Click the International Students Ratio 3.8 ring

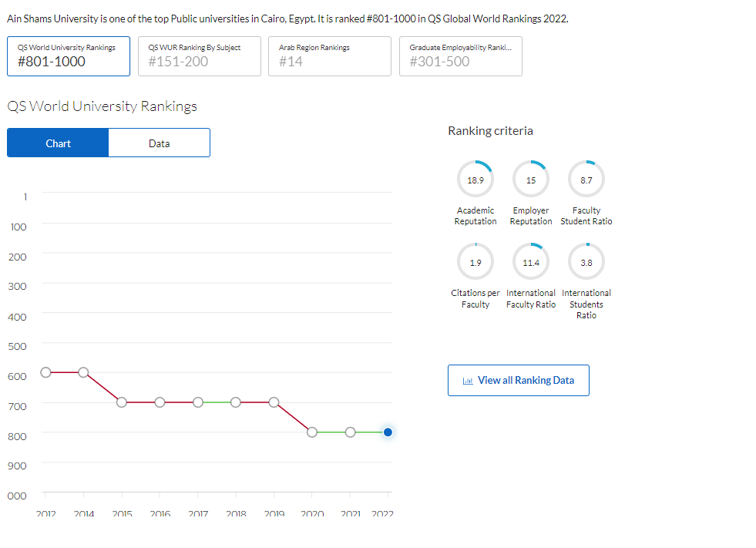pyautogui.click(x=586, y=262)
